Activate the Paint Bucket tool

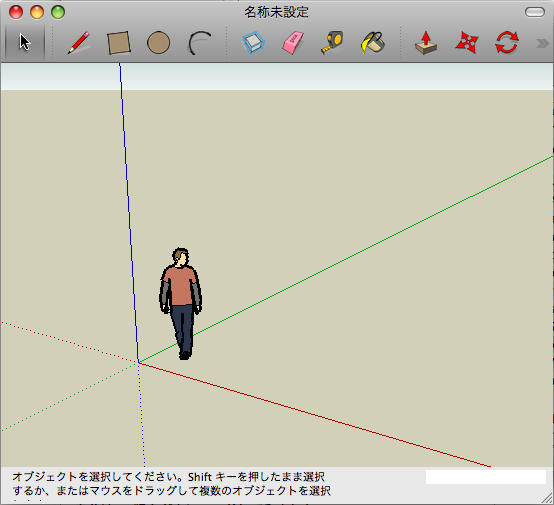(x=373, y=43)
